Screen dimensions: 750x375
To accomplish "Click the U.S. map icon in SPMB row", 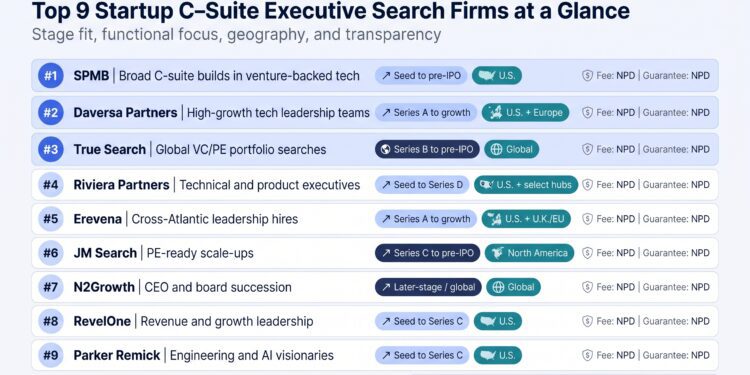I will [486, 76].
